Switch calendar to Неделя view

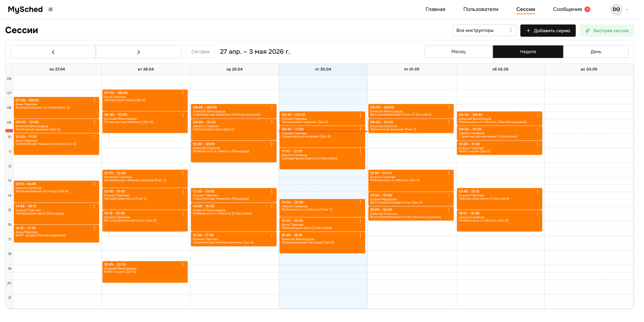(528, 52)
